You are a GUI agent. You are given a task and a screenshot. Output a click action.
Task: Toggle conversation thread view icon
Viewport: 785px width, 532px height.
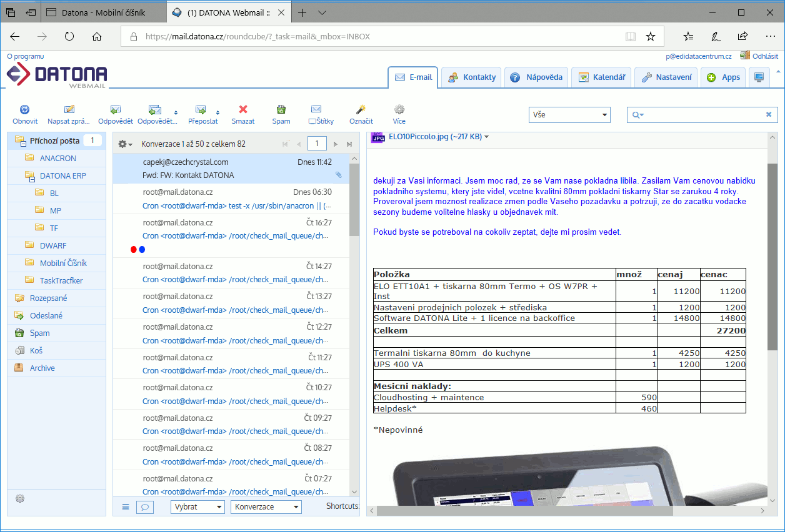click(145, 507)
